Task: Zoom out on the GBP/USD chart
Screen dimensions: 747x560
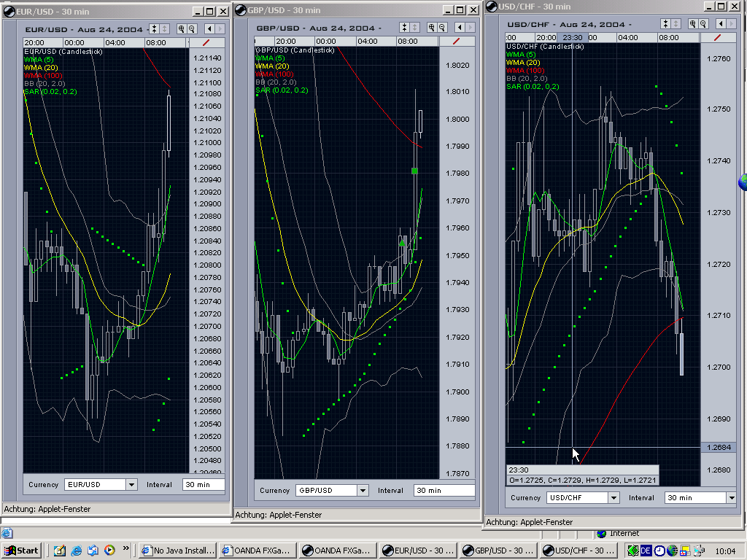Action: pos(441,28)
